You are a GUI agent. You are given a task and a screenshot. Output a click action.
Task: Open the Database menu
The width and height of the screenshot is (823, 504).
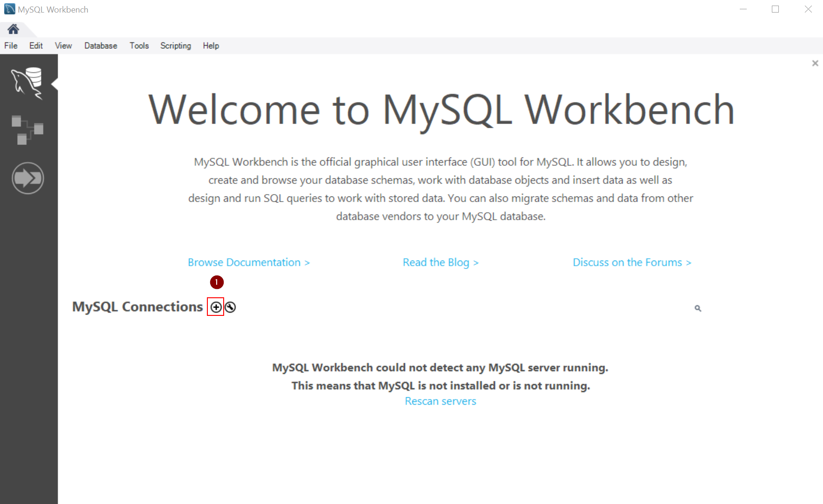100,46
